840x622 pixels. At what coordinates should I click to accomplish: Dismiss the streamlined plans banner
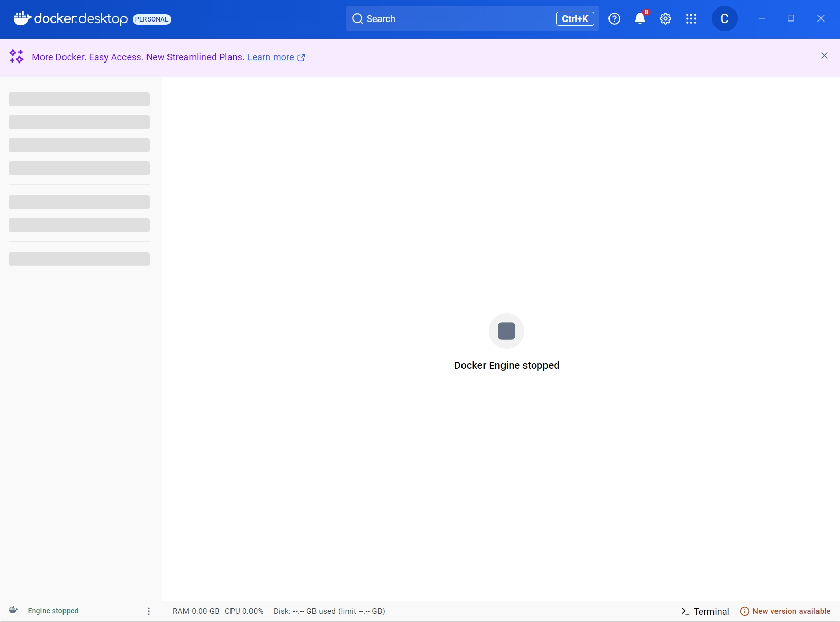click(824, 55)
